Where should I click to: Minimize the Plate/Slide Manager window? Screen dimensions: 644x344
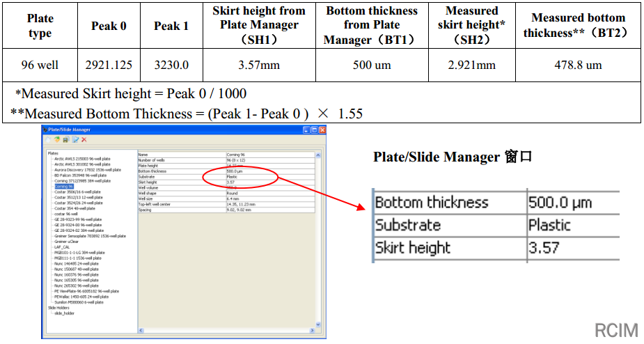(x=306, y=130)
